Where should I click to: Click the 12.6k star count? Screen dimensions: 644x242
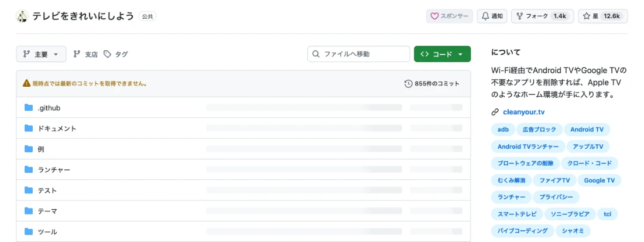(x=612, y=16)
